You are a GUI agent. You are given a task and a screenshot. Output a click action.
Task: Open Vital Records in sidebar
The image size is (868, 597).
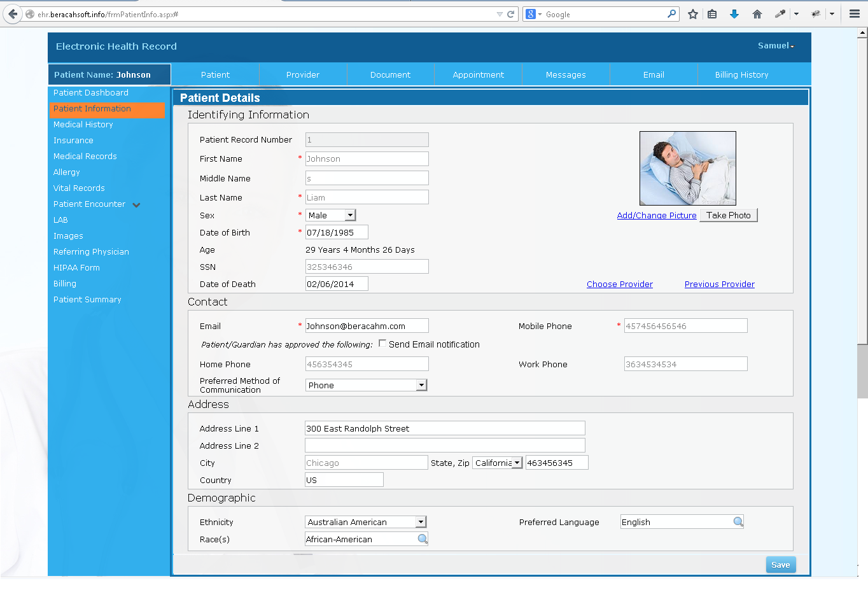[79, 188]
